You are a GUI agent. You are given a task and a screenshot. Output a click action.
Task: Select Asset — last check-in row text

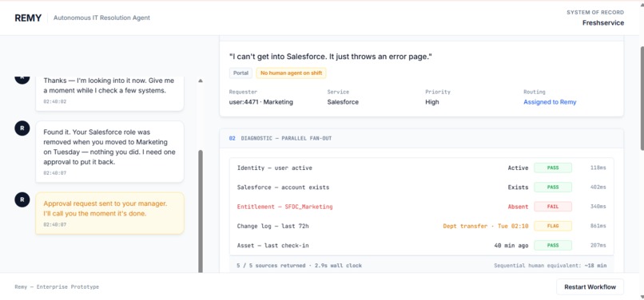pos(272,246)
